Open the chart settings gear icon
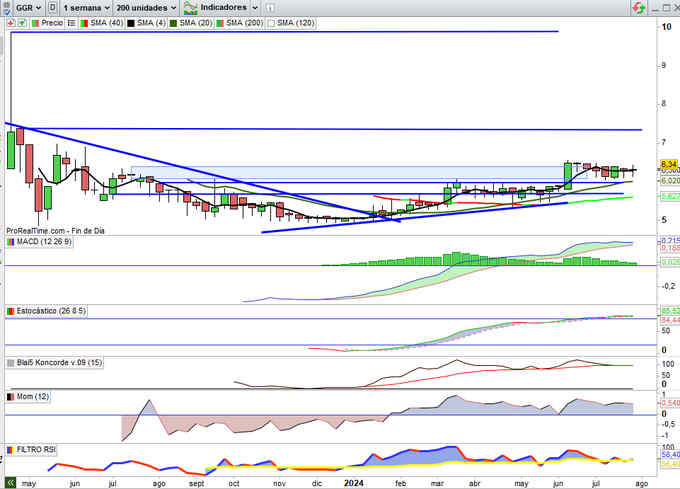The width and height of the screenshot is (680, 489). (x=7, y=3)
